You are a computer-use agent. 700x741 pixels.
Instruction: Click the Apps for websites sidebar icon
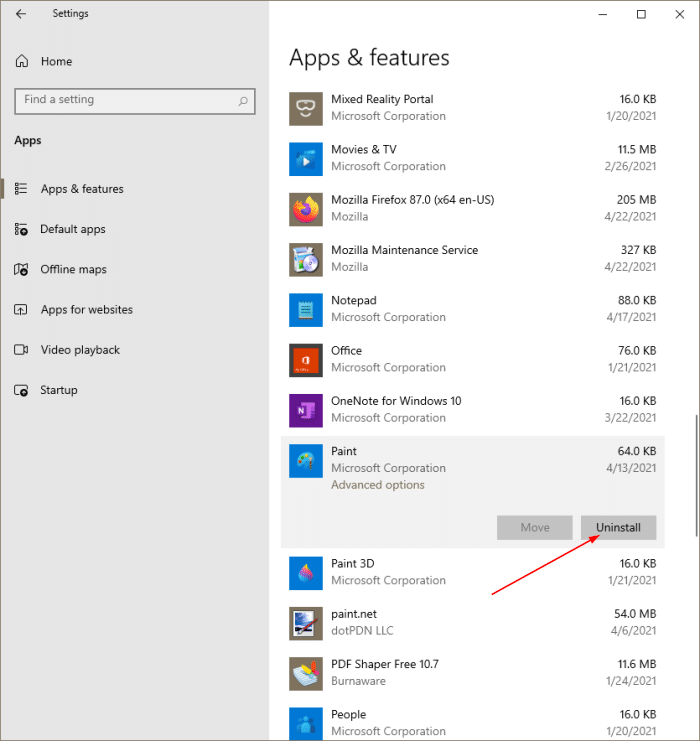(x=21, y=310)
